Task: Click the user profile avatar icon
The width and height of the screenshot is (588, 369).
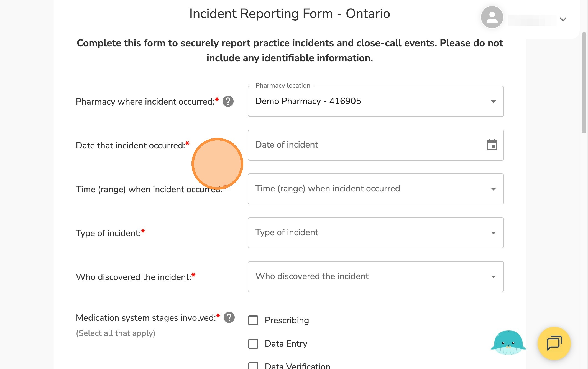Action: pyautogui.click(x=492, y=17)
